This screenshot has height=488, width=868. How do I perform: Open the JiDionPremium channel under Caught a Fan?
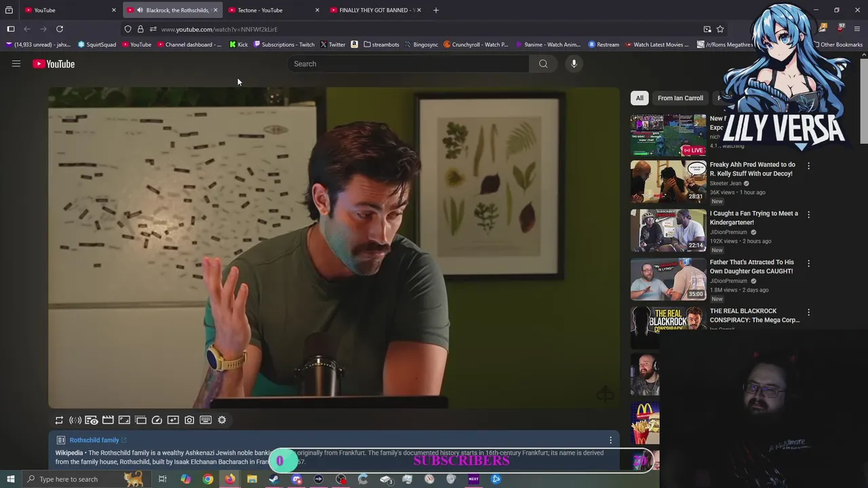pos(728,232)
